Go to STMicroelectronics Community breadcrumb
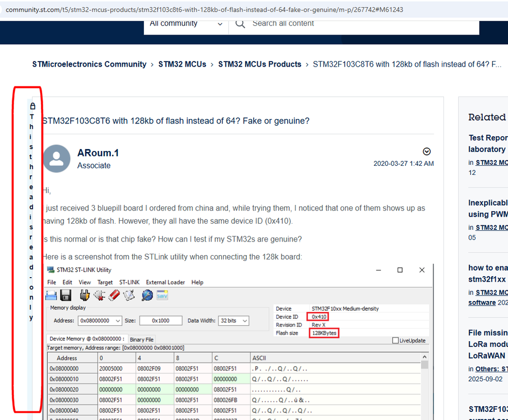This screenshot has height=420, width=508. (89, 64)
